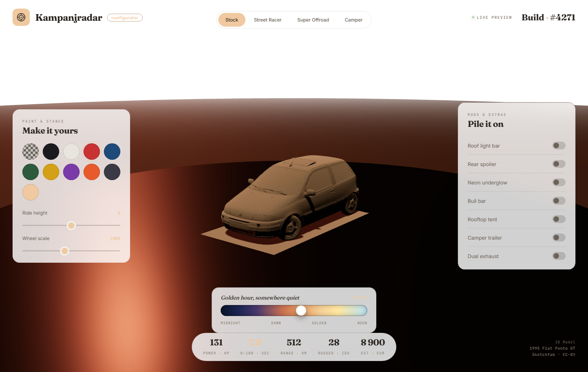Click the Kampanjradar target logo icon
This screenshot has width=588, height=372.
[21, 17]
